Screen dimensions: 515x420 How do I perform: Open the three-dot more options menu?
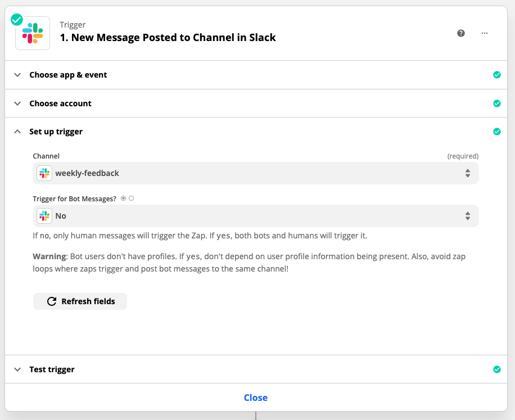[x=485, y=33]
